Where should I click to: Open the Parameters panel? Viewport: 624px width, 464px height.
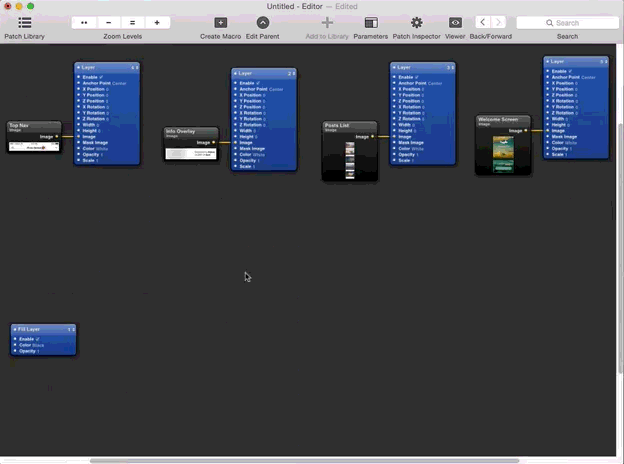tap(370, 23)
